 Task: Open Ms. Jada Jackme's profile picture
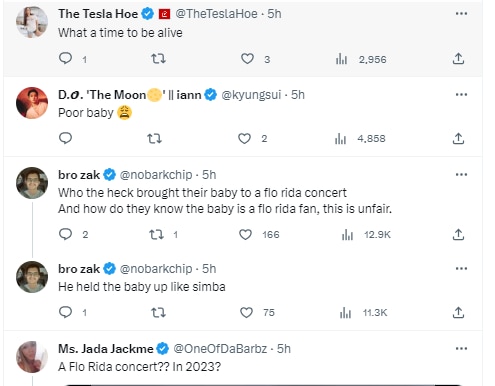[x=32, y=357]
